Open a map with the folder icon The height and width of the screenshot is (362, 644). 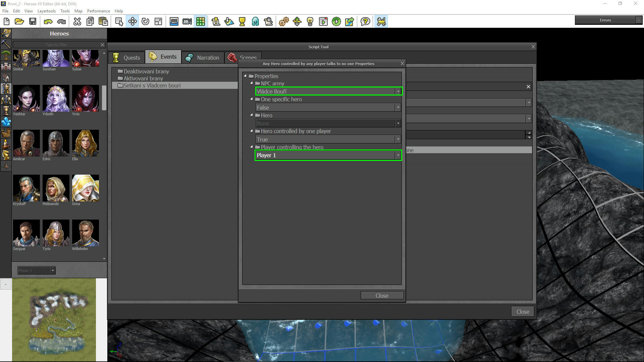pyautogui.click(x=19, y=22)
